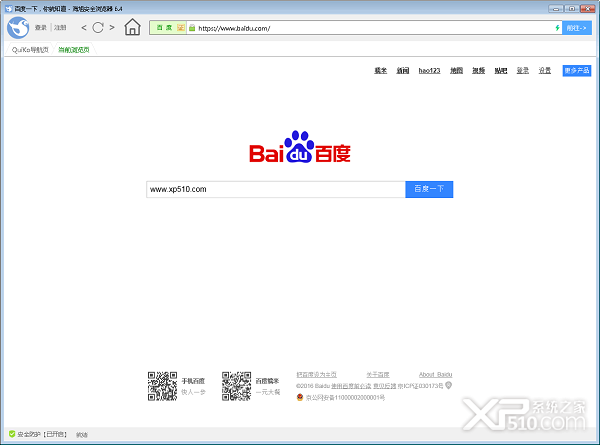
Task: Close the browser window
Action: tap(587, 8)
